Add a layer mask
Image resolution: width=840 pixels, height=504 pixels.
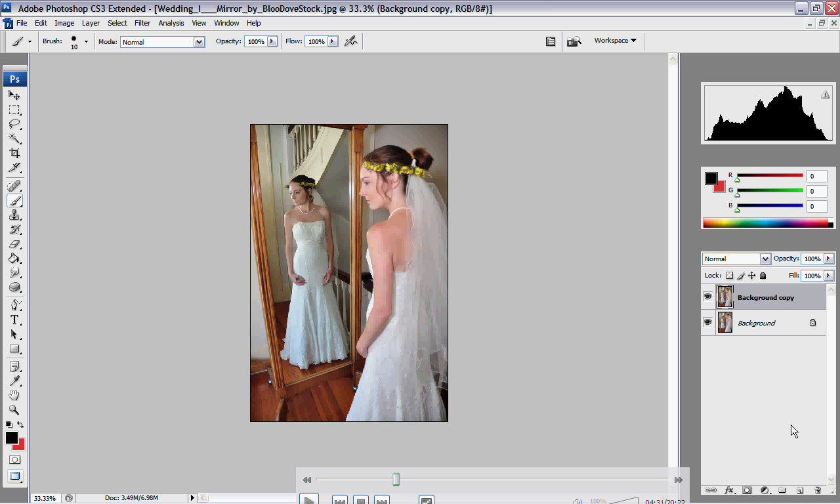747,490
